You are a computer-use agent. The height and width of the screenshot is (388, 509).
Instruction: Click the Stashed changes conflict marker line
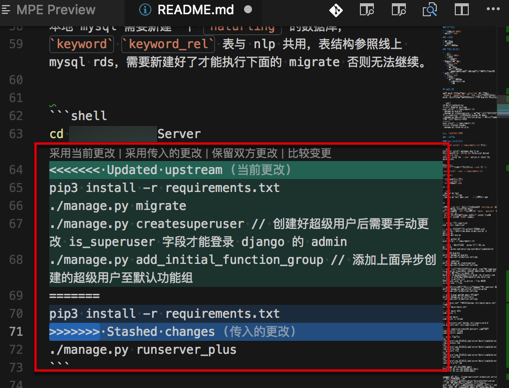pyautogui.click(x=246, y=332)
